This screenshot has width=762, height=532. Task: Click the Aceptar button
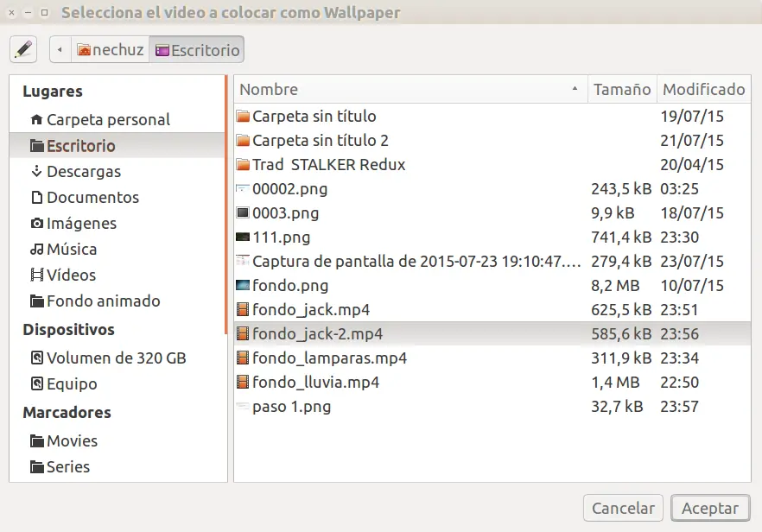click(x=710, y=508)
